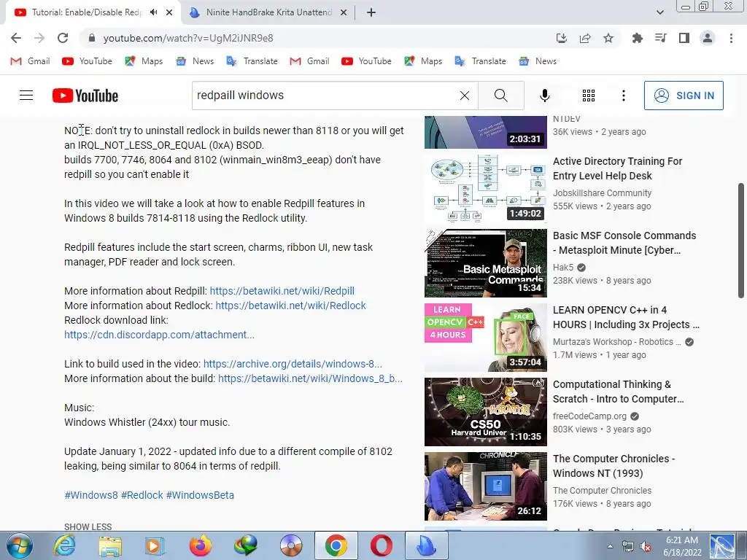Open the media control icon in toolbar

pyautogui.click(x=660, y=38)
